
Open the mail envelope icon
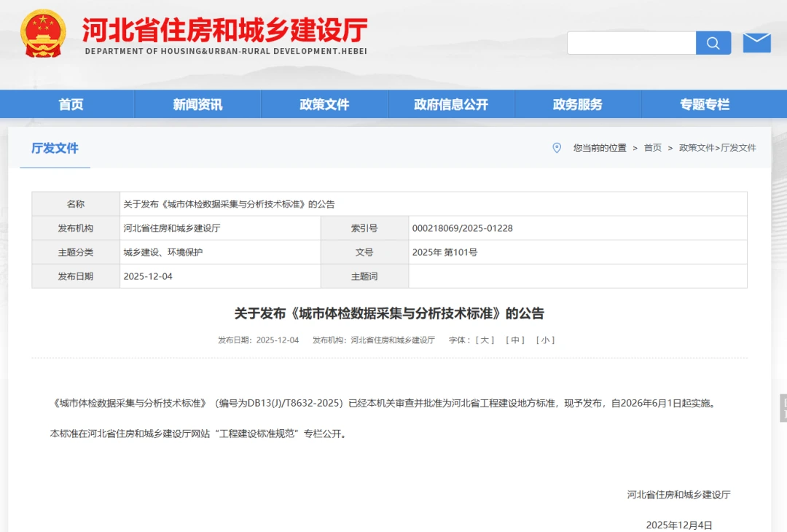(757, 43)
